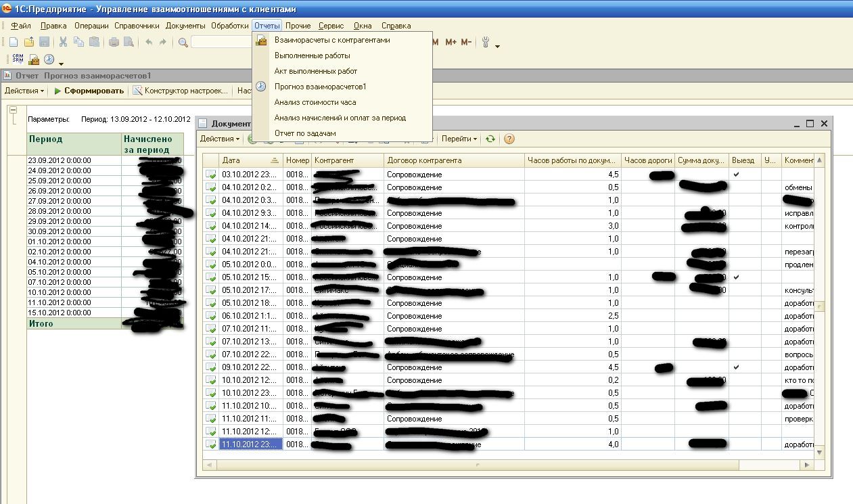Click hours cell '2,5' in table
This screenshot has width=853, height=504.
573,316
